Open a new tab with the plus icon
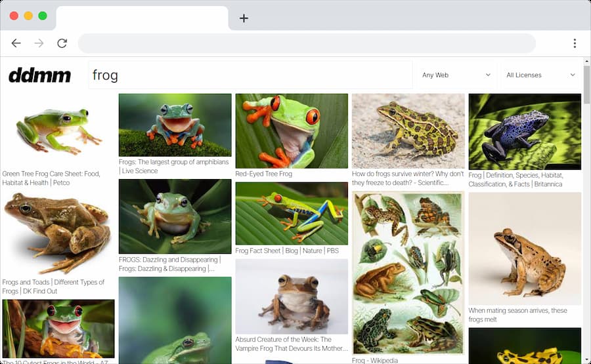Viewport: 591px width, 364px height. coord(244,18)
